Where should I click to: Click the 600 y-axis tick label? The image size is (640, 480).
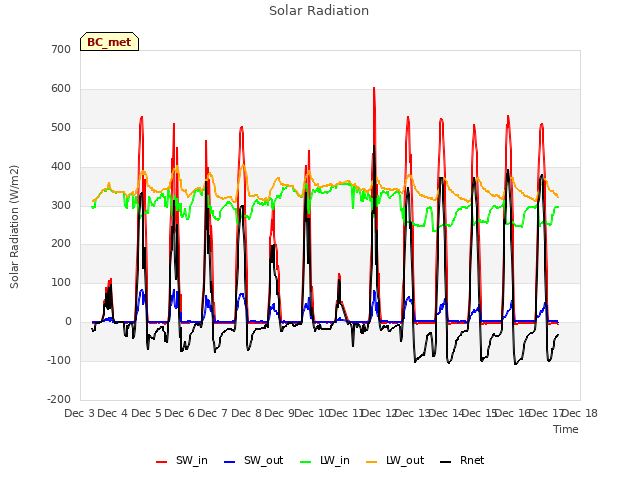(x=61, y=89)
